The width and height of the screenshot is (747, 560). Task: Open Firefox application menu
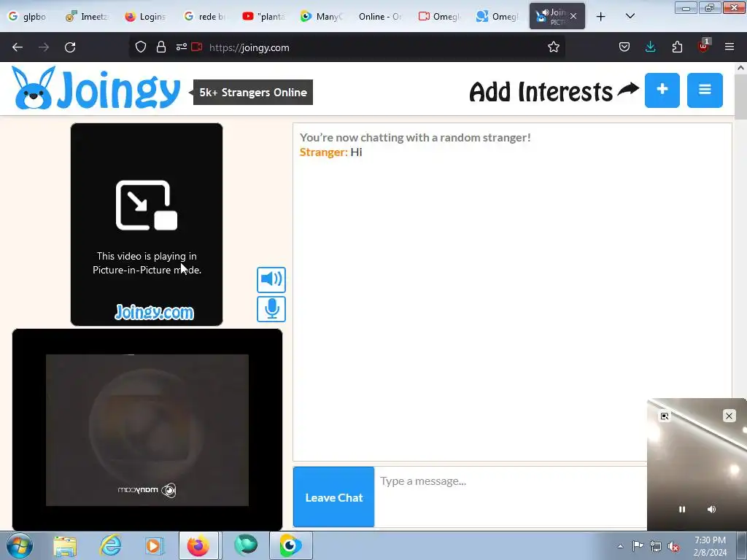tap(729, 47)
